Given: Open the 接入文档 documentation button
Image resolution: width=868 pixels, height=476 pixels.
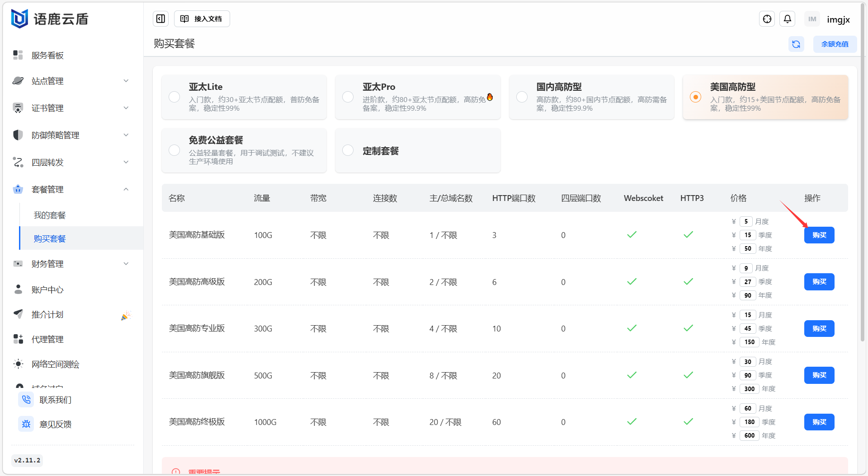Looking at the screenshot, I should [x=202, y=19].
